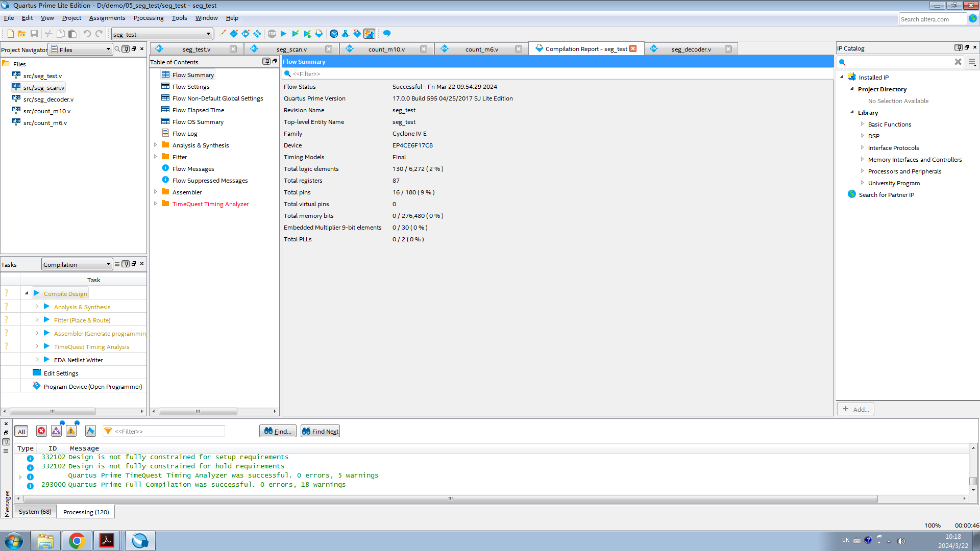
Task: Click the New file toolbar icon
Action: (x=10, y=34)
